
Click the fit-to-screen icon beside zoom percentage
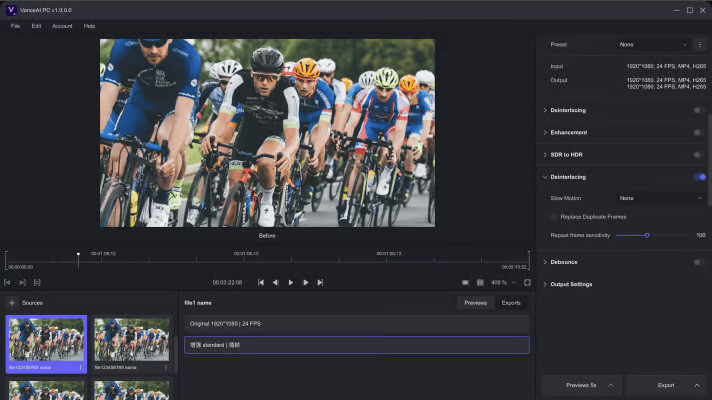click(527, 283)
